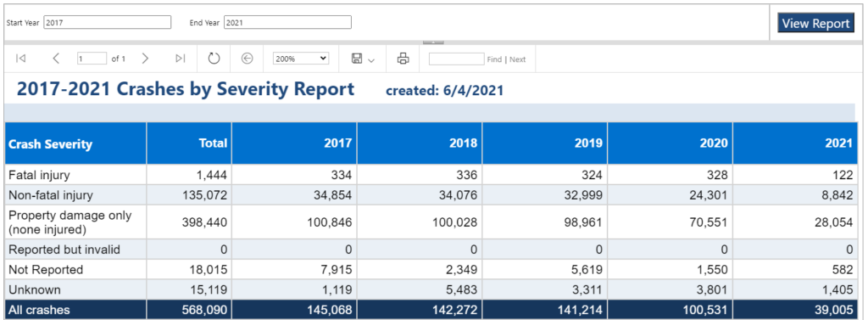Click the Start Year input field
Image resolution: width=868 pixels, height=320 pixels.
click(x=108, y=22)
